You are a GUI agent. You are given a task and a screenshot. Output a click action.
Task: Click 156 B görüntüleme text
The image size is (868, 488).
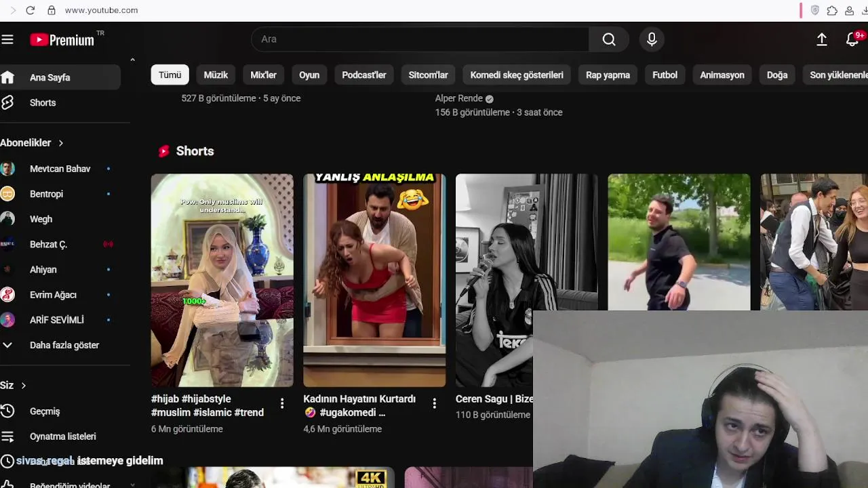pyautogui.click(x=472, y=113)
